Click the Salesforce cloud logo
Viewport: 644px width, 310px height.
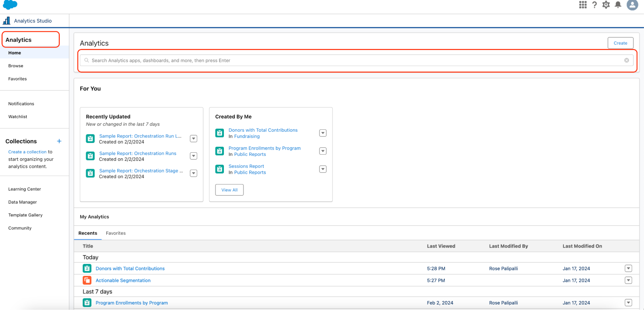click(x=10, y=5)
